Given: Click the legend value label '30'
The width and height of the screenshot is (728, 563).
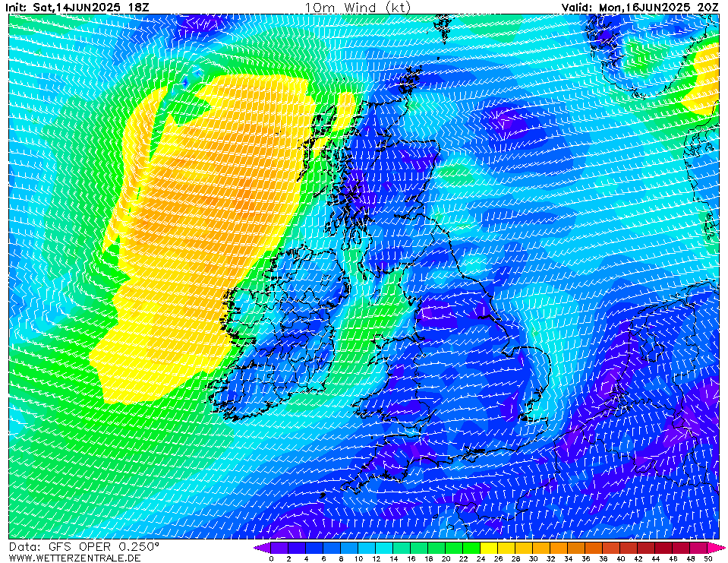Looking at the screenshot, I should tap(534, 558).
